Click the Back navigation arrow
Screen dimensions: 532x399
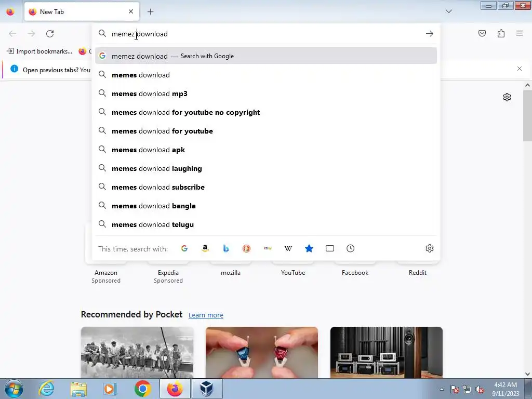(x=12, y=34)
